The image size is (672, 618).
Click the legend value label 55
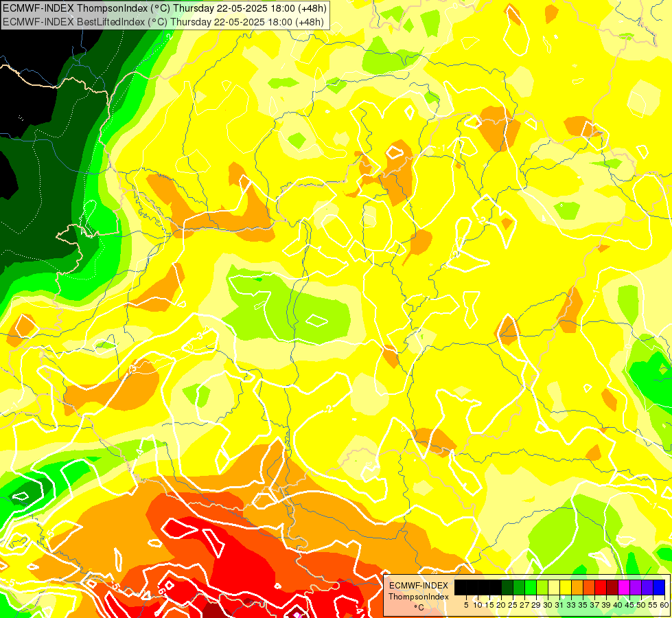[653, 605]
